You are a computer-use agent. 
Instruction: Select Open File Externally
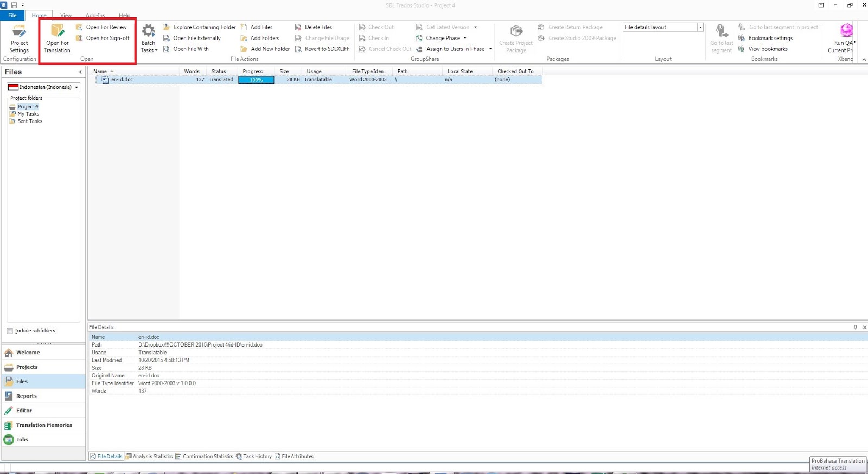coord(192,38)
